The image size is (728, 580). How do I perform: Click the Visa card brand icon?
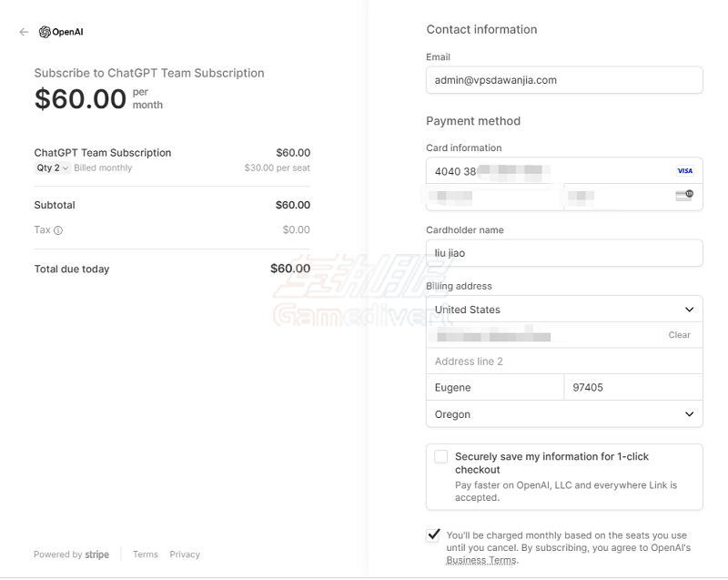tap(684, 171)
